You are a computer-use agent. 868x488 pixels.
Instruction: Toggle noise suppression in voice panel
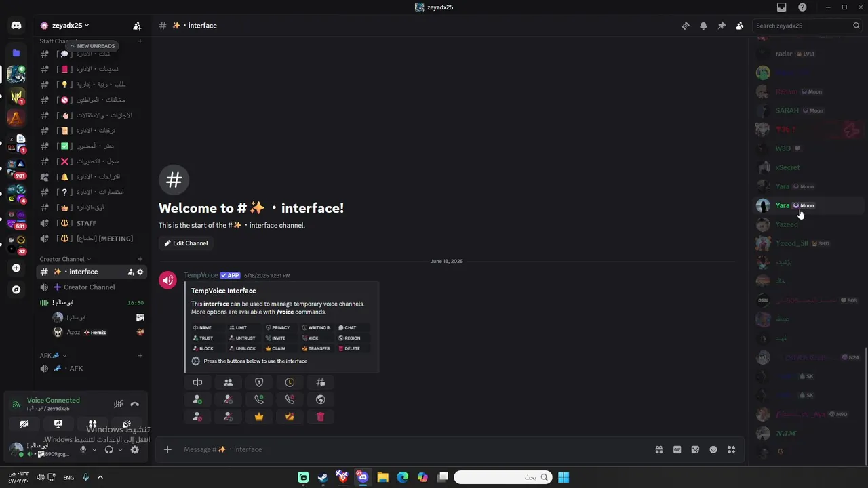tap(119, 404)
